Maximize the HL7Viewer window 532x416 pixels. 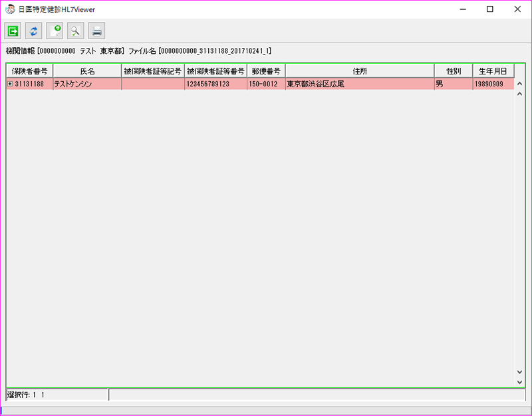pyautogui.click(x=490, y=9)
